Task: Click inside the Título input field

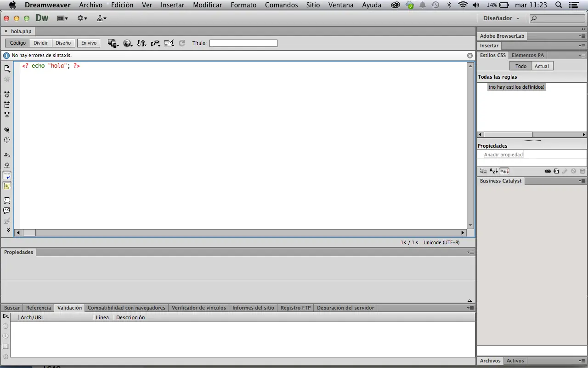Action: tap(243, 43)
